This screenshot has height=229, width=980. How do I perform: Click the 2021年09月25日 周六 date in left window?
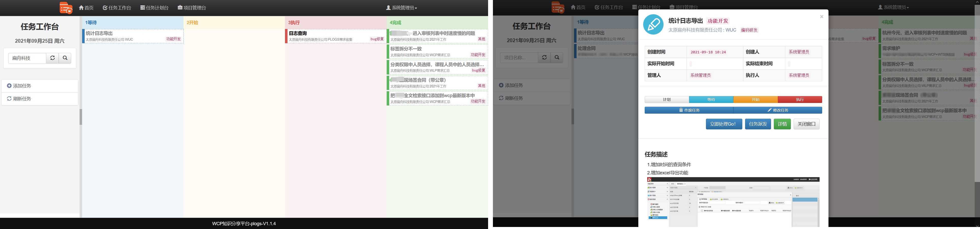coord(40,41)
